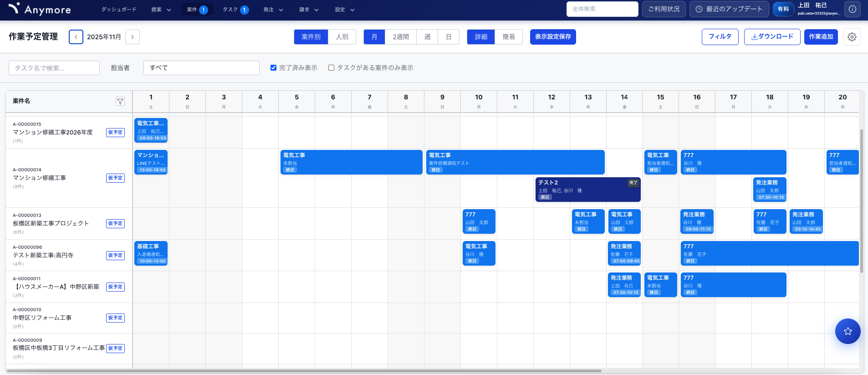Enable タスクがある案件のみ表示 checkbox
Screen dimensions: 868x375
[x=332, y=68]
